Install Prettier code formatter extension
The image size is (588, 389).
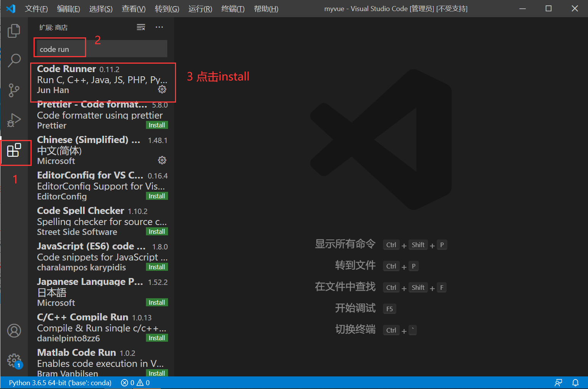click(x=157, y=125)
